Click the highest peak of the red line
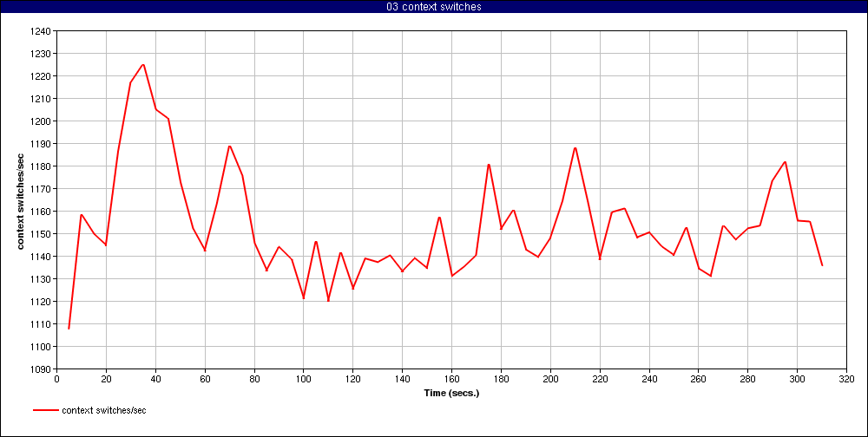 [x=143, y=65]
